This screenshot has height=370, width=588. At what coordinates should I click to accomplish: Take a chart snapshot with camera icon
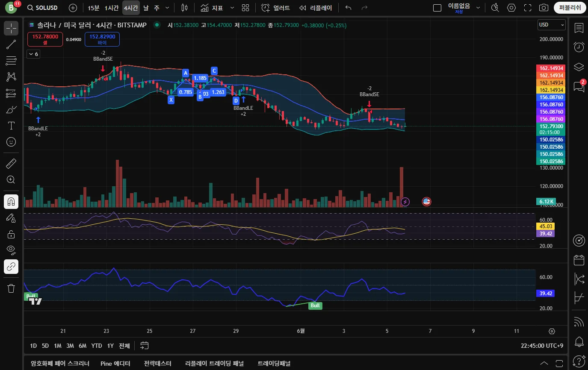544,8
